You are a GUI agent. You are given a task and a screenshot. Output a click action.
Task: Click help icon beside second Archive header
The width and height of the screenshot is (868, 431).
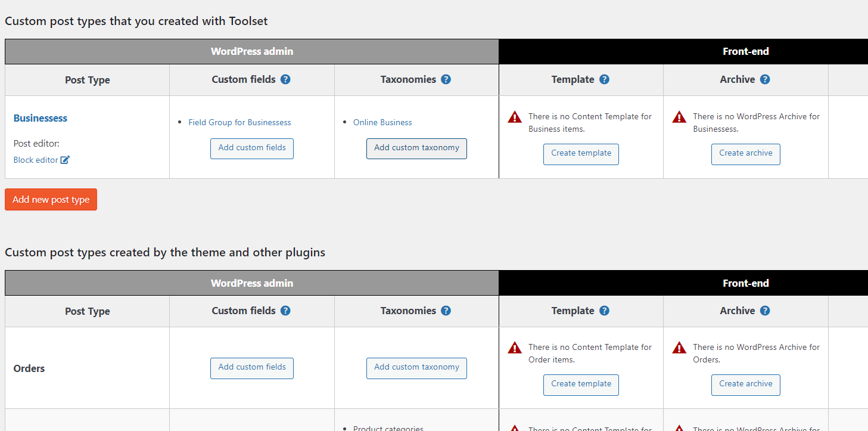pyautogui.click(x=765, y=311)
